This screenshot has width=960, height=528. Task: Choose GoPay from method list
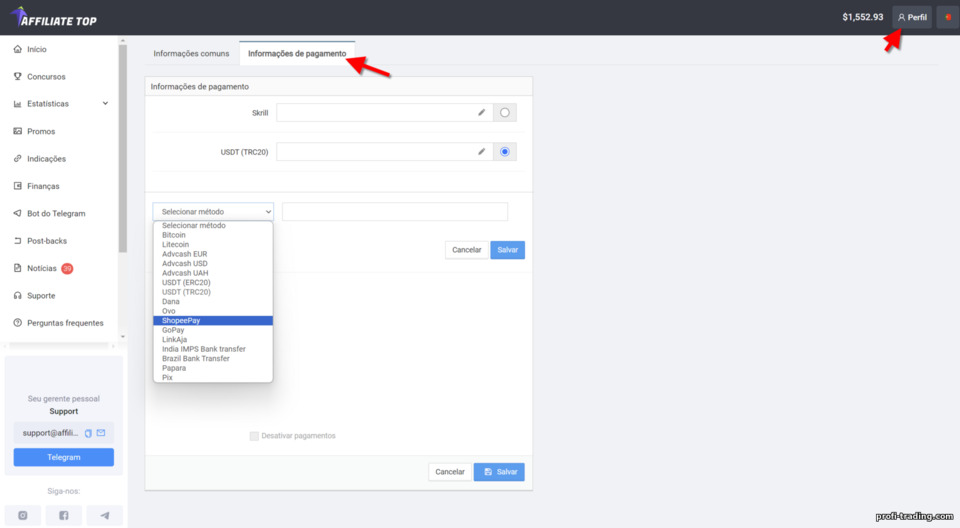coord(212,330)
